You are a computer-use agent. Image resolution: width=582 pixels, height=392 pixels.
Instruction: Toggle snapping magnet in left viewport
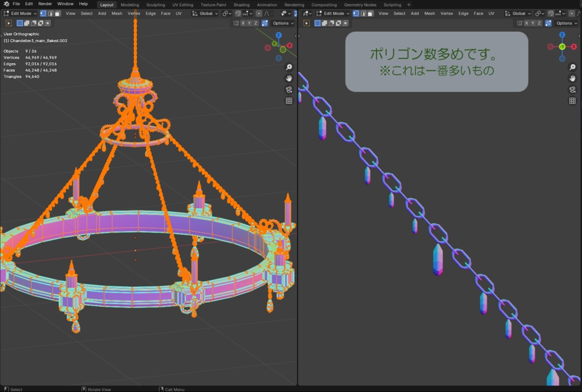click(238, 14)
